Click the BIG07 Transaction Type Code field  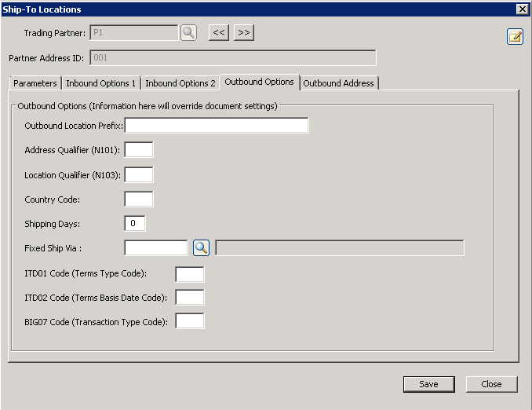click(x=190, y=321)
